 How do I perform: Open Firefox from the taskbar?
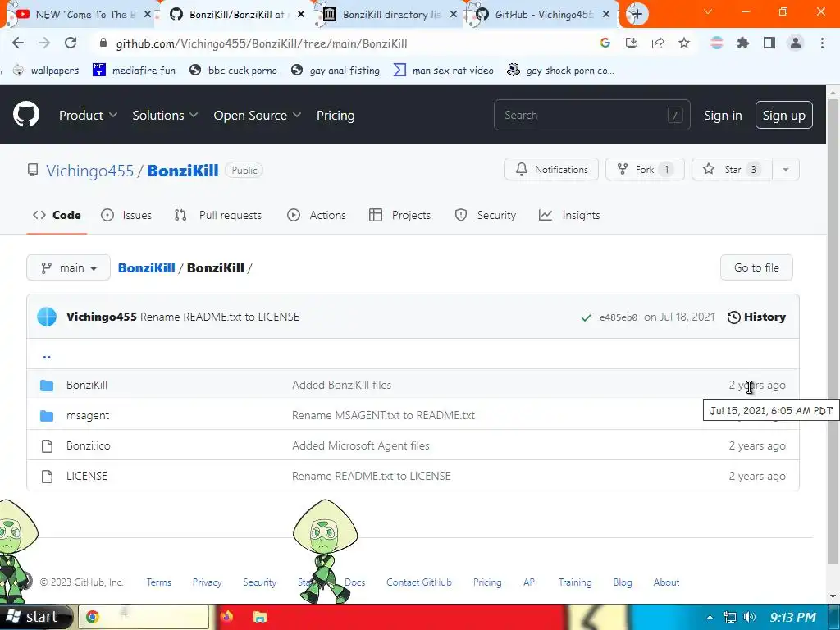pyautogui.click(x=226, y=617)
